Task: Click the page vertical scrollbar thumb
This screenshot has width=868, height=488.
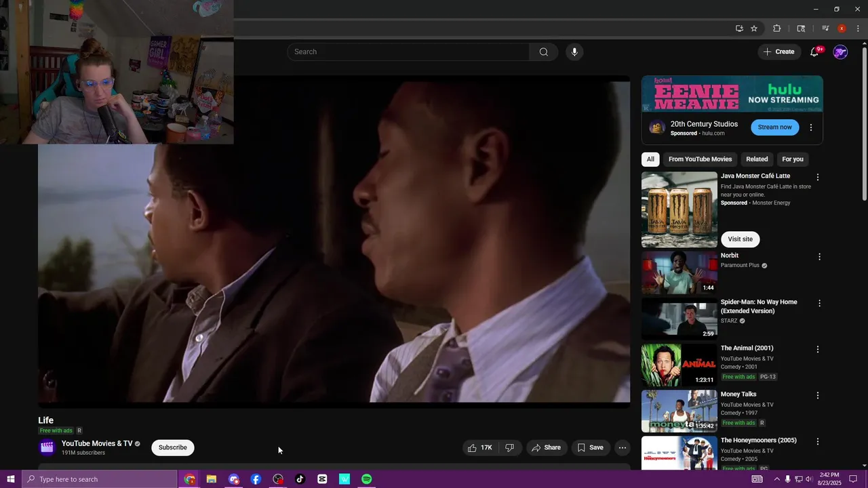Action: tap(864, 124)
